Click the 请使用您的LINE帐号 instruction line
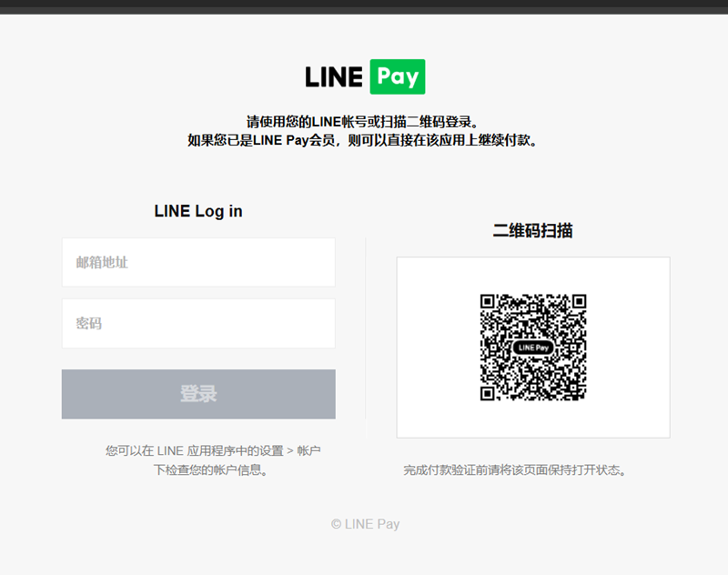 pos(362,122)
